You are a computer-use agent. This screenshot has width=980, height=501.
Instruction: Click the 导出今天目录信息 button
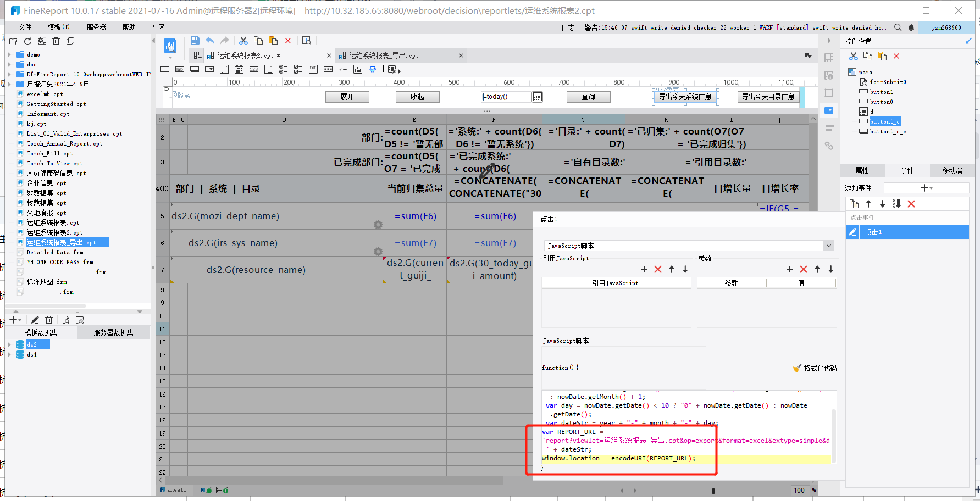coord(768,97)
